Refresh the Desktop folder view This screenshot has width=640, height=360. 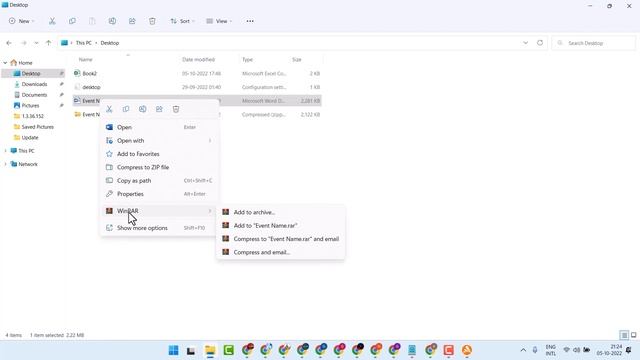coord(540,42)
